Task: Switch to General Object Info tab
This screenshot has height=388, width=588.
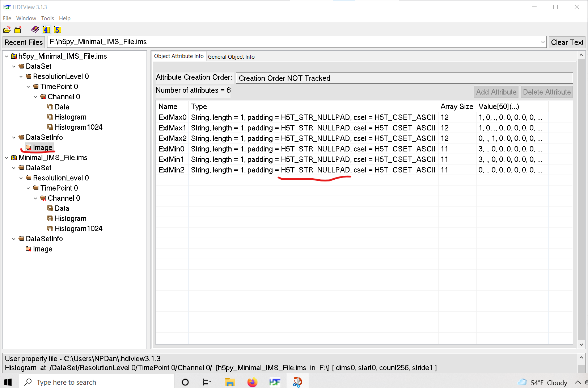Action: tap(231, 57)
